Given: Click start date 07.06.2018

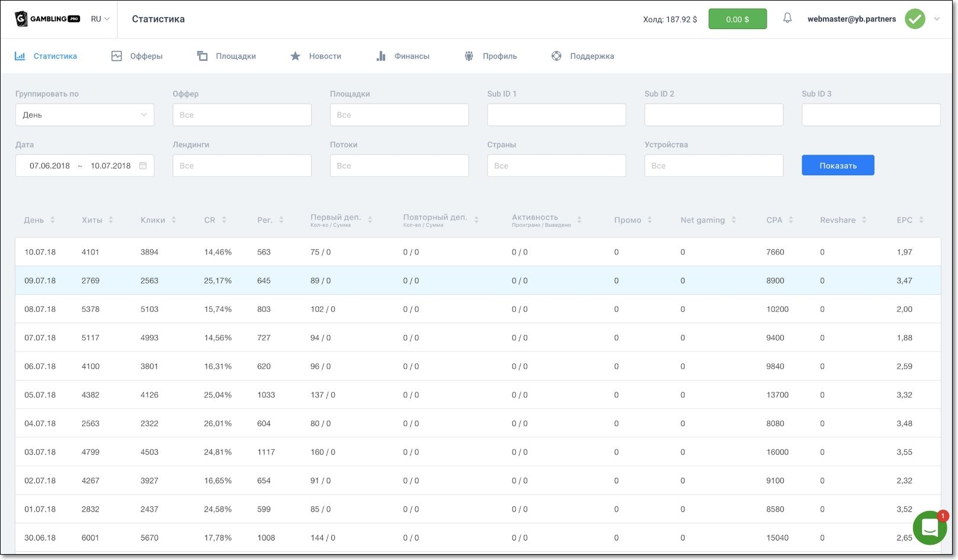Looking at the screenshot, I should point(50,166).
